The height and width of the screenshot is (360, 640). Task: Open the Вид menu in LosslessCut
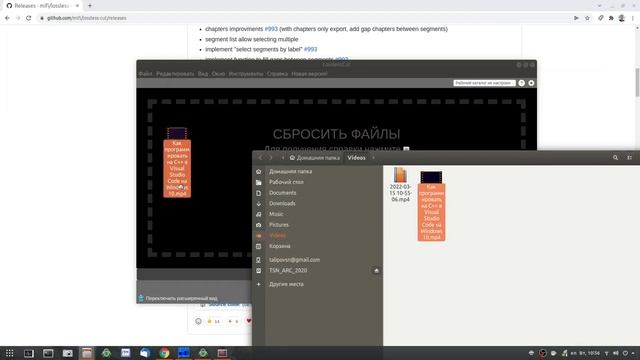tap(203, 74)
